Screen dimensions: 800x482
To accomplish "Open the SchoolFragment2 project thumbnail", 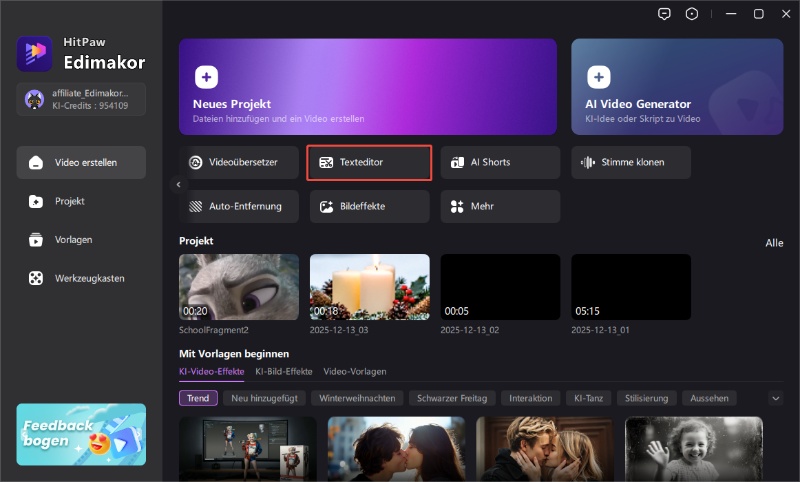I will pyautogui.click(x=239, y=287).
